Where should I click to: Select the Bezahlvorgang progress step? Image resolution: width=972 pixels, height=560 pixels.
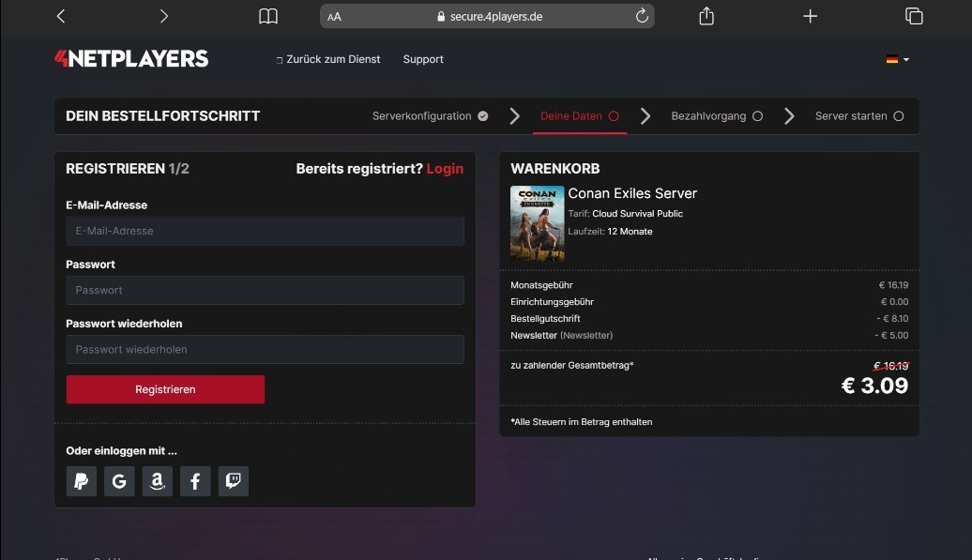point(717,115)
